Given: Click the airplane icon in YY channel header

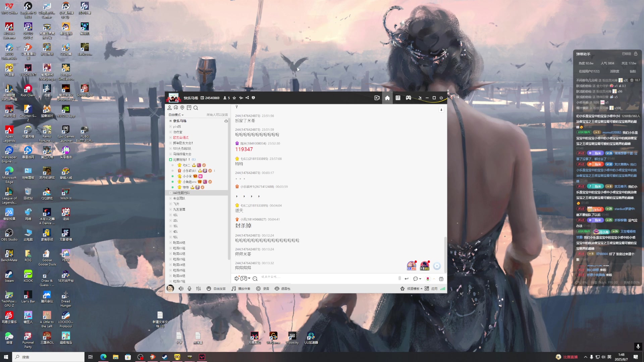Looking at the screenshot, I should tap(241, 98).
